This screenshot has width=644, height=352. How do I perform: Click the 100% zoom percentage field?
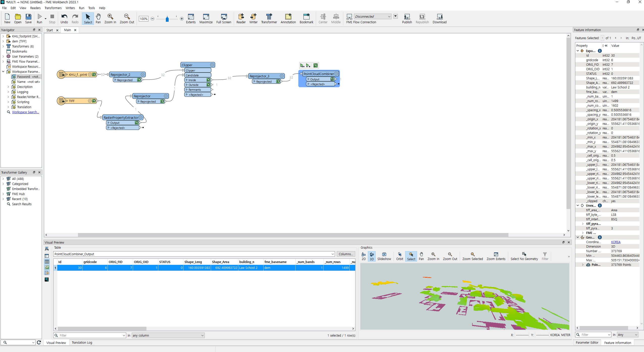143,19
